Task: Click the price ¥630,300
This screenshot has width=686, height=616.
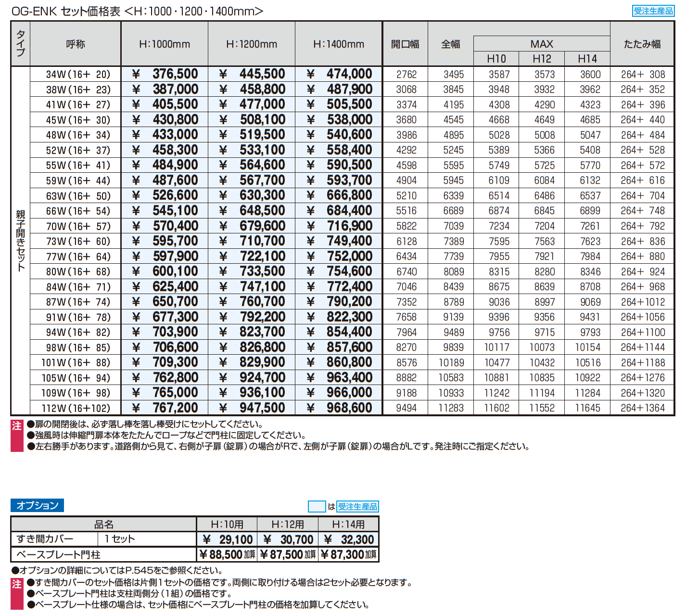Action: coord(252,195)
